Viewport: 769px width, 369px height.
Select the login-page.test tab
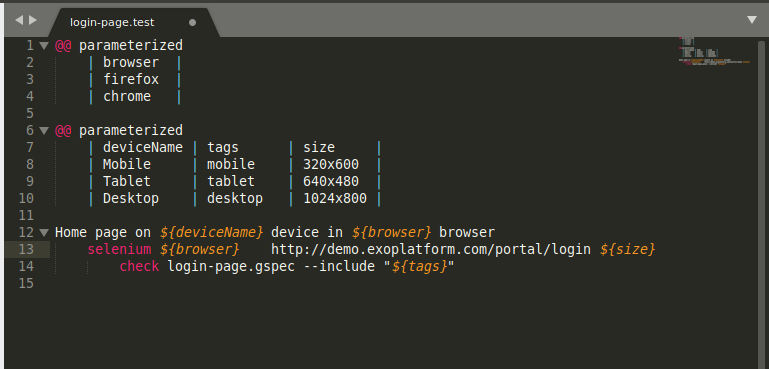click(132, 23)
